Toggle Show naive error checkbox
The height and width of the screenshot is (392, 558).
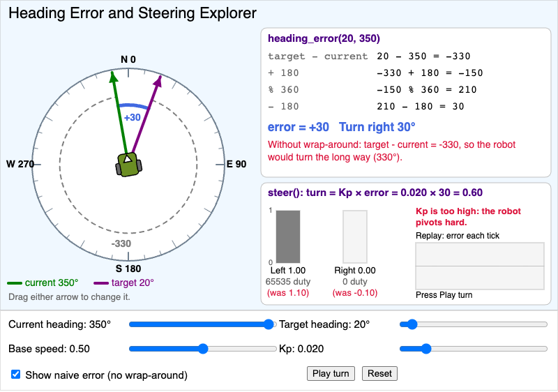pyautogui.click(x=15, y=375)
